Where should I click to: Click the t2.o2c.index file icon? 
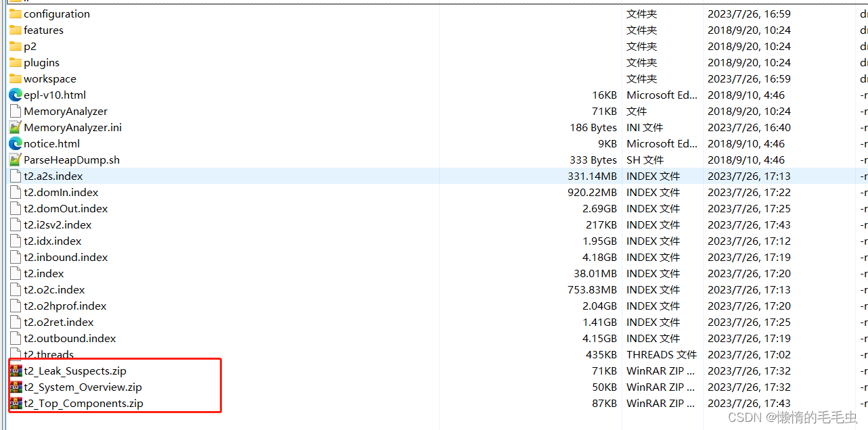click(15, 289)
